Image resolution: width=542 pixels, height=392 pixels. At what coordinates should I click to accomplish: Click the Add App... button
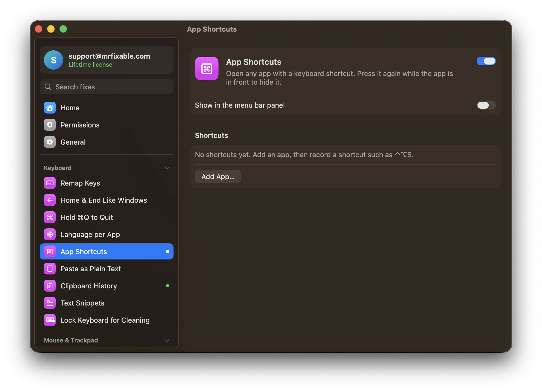click(x=218, y=177)
